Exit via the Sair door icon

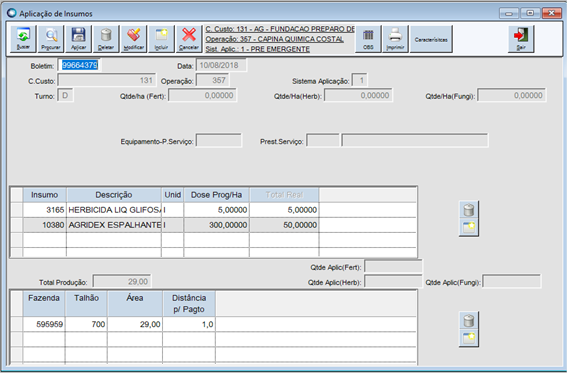coord(521,39)
